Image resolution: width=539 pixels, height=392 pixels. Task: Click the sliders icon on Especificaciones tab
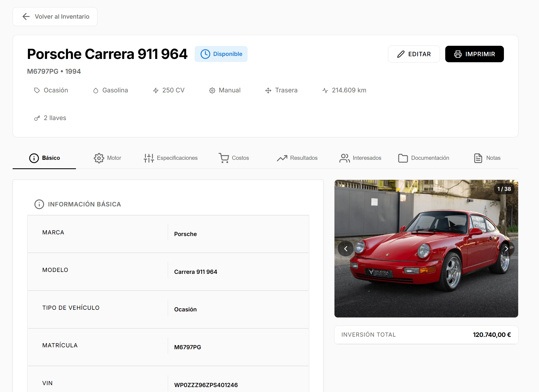[x=149, y=158]
